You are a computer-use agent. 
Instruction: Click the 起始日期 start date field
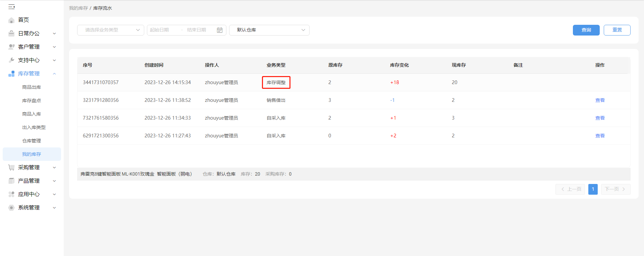pyautogui.click(x=164, y=30)
